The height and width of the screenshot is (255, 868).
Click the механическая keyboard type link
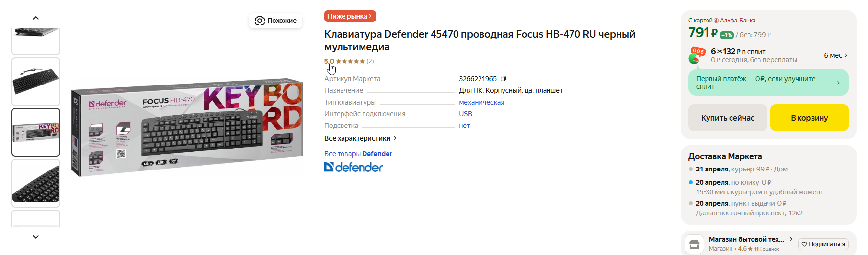481,102
